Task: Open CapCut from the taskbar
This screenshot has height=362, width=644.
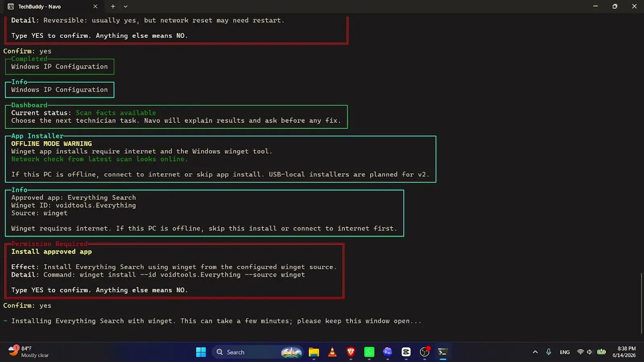Action: pos(406,352)
